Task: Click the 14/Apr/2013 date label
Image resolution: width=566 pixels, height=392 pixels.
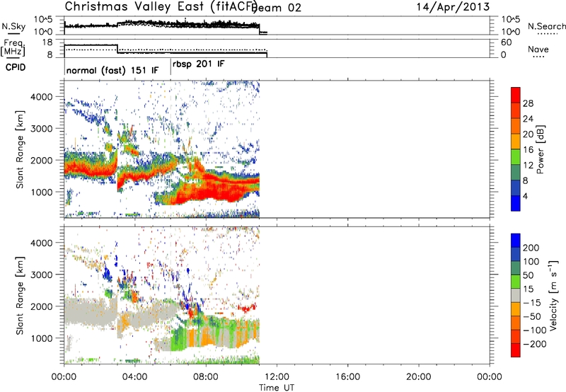Action: [453, 7]
